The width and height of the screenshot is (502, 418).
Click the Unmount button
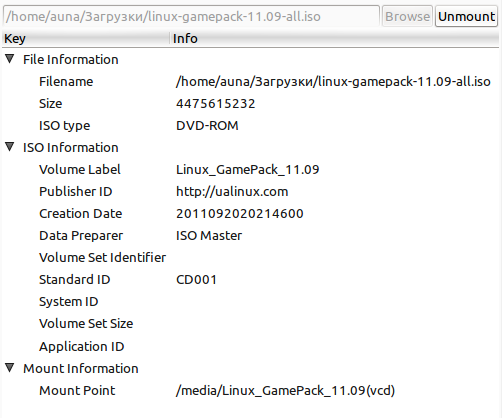[466, 16]
